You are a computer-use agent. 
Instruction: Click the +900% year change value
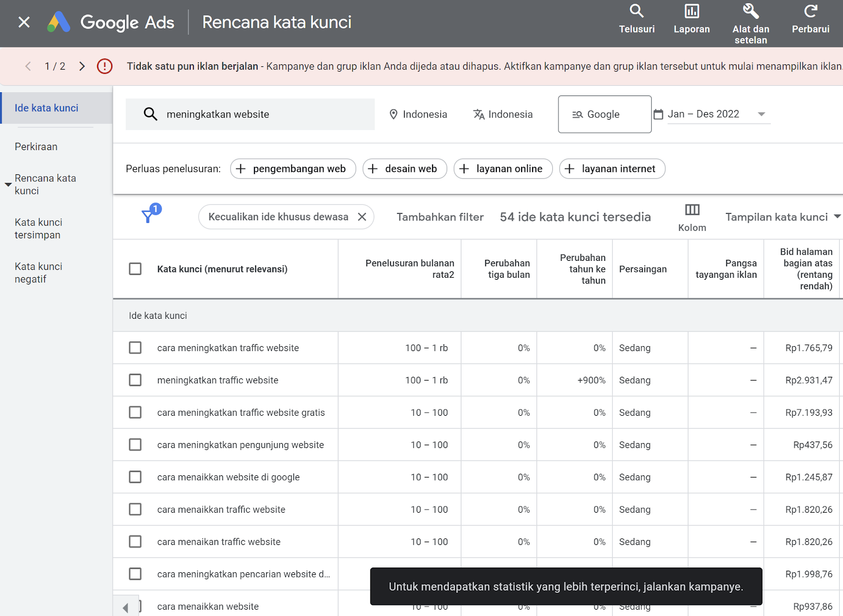(x=591, y=380)
